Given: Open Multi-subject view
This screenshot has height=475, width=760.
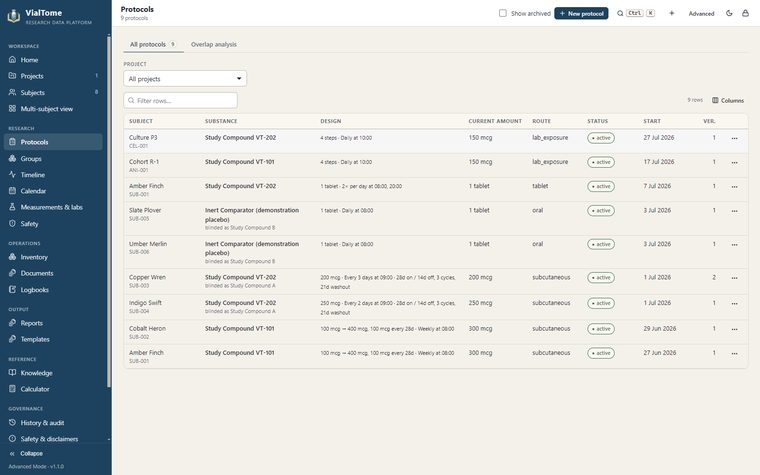Looking at the screenshot, I should tap(53, 109).
